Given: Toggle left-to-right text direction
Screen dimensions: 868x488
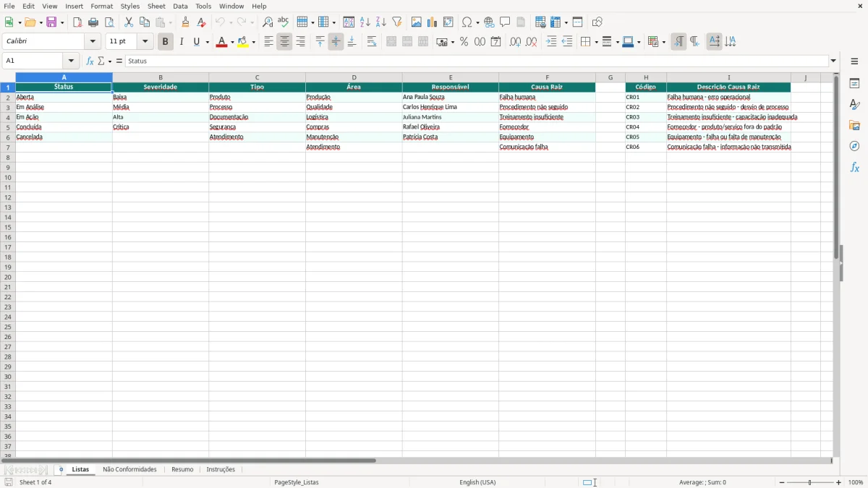Looking at the screenshot, I should coord(678,42).
